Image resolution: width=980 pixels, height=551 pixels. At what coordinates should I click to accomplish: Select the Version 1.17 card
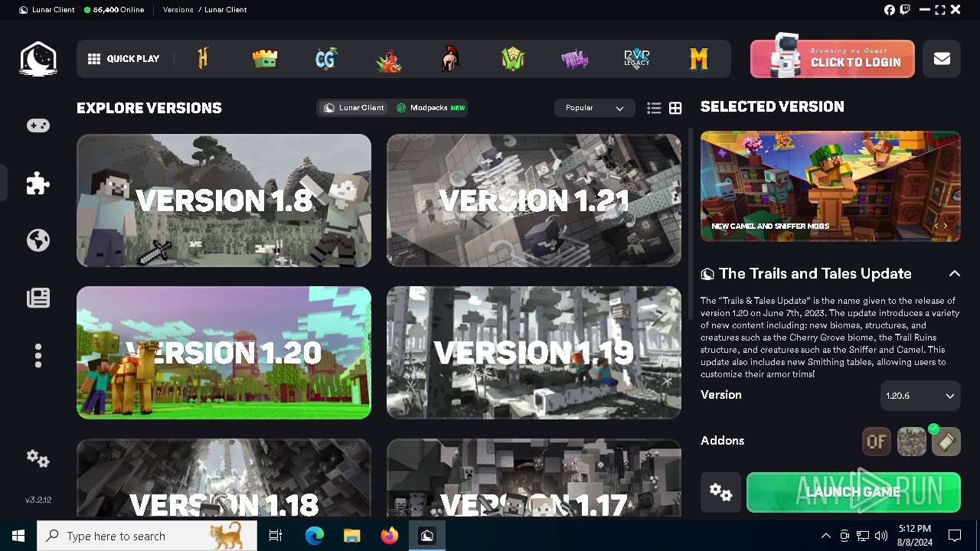tap(534, 478)
